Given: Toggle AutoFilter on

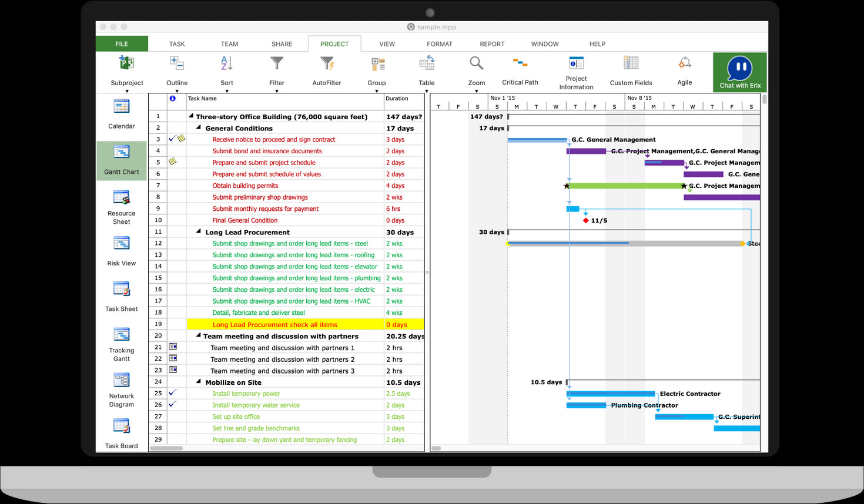Looking at the screenshot, I should point(326,70).
